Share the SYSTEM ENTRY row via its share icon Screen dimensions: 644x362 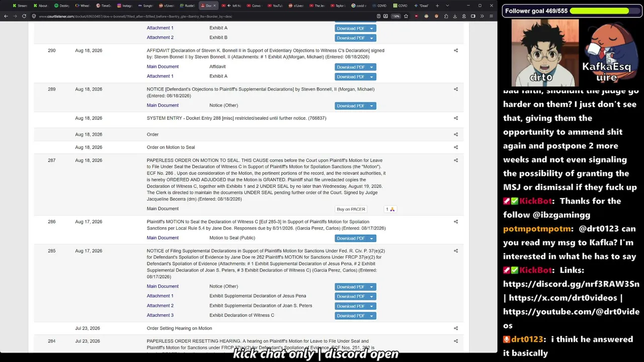pos(456,118)
